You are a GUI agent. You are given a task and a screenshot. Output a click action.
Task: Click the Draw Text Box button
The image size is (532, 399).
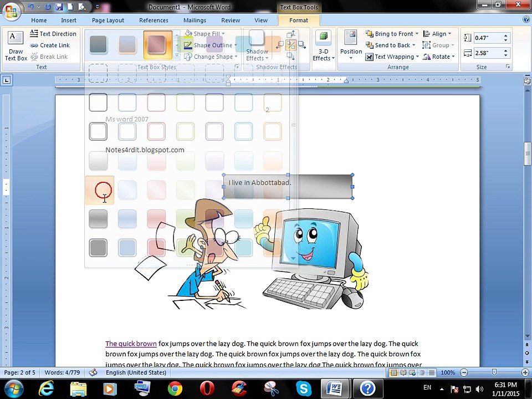click(16, 46)
